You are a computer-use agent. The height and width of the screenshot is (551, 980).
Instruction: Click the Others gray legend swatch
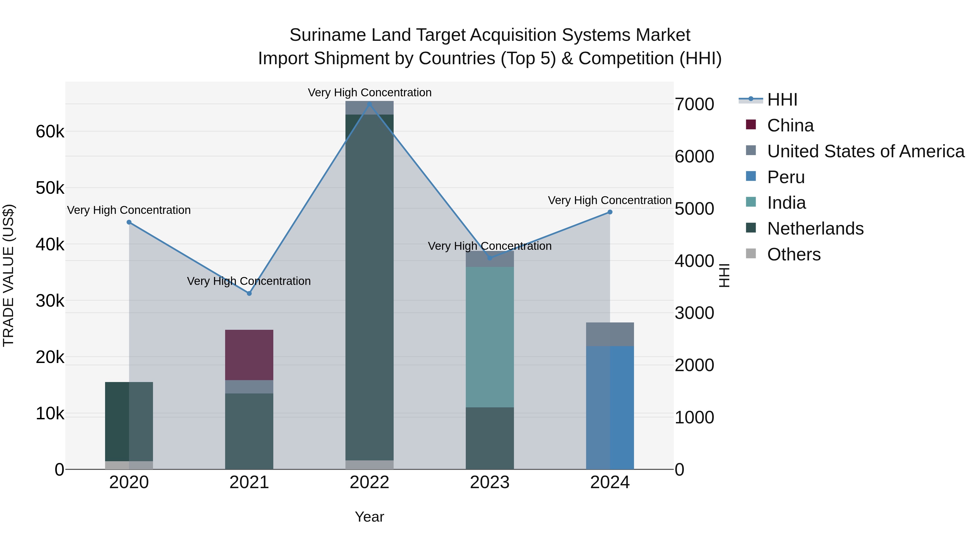click(x=751, y=253)
